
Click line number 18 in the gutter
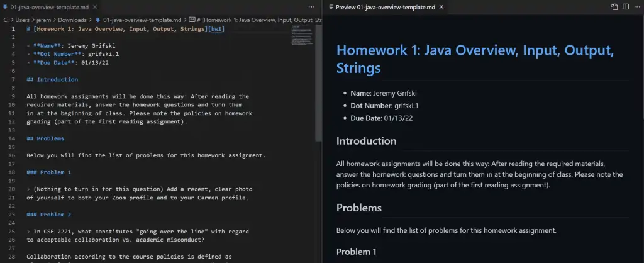[x=11, y=172]
